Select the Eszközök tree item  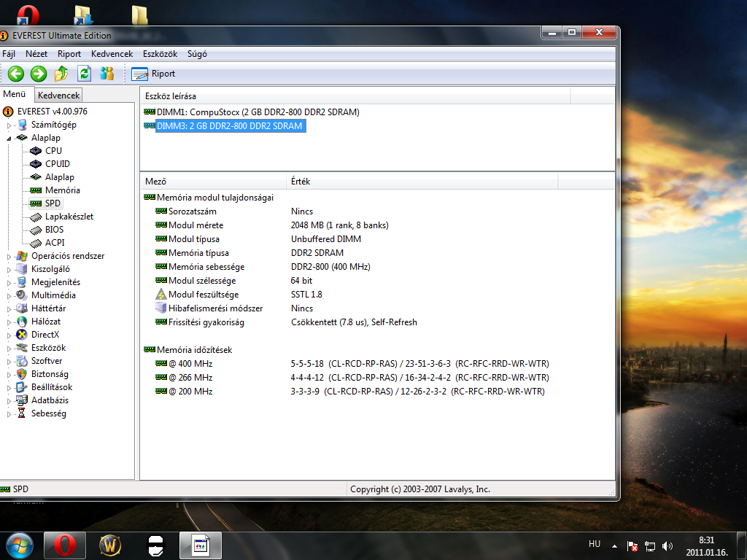(x=48, y=348)
